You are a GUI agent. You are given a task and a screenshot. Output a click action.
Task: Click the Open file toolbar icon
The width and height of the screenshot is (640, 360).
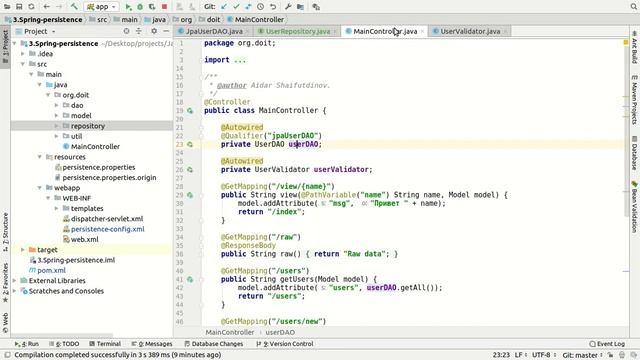pos(7,7)
